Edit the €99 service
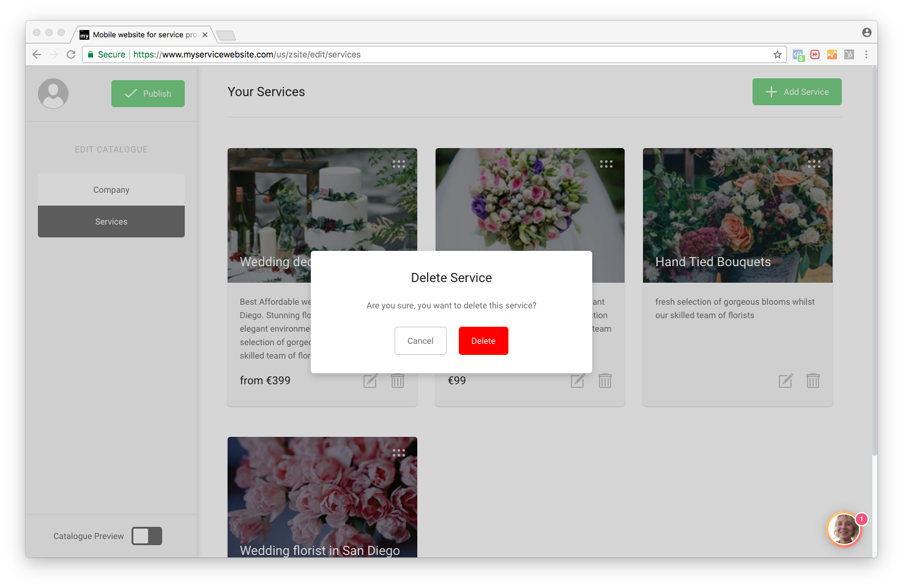Screen dimensions: 903x588 [x=578, y=381]
